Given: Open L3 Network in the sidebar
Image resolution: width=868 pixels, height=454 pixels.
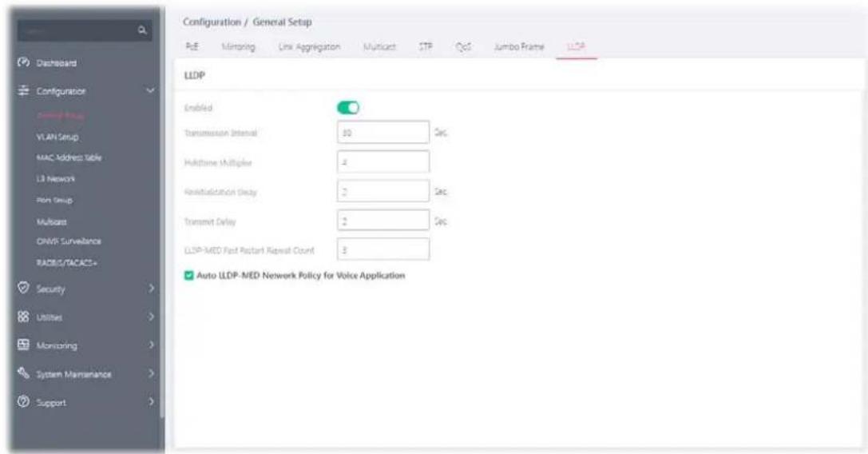Looking at the screenshot, I should 55,178.
